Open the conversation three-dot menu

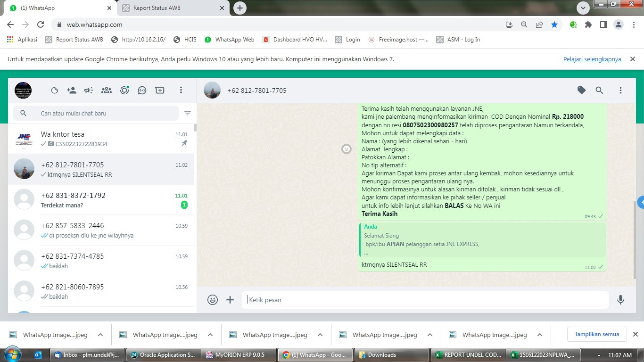point(620,90)
